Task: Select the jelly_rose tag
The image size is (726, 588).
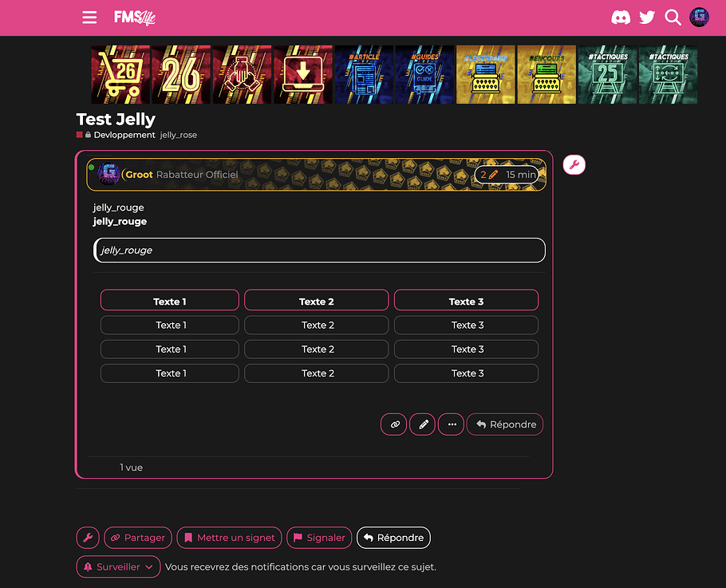Action: coord(179,135)
